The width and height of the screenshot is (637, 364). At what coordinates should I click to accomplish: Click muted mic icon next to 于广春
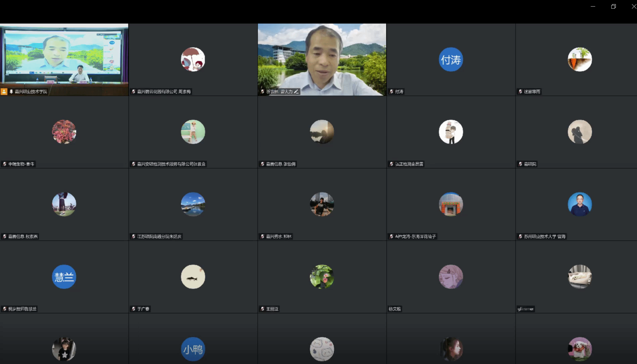point(133,309)
